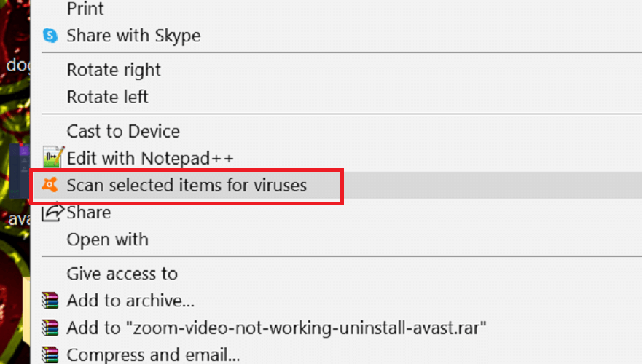
Task: Choose Add to archive...
Action: (x=130, y=301)
